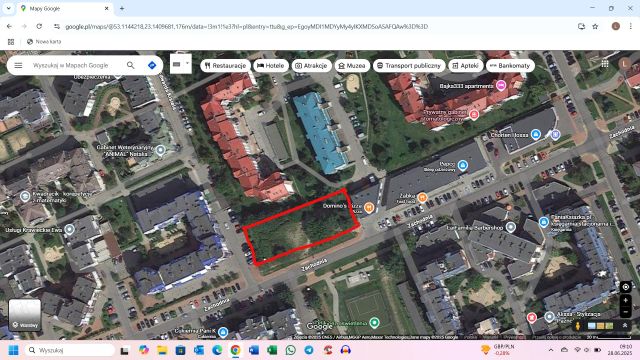640x360 pixels.
Task: Filter by Apteki chip
Action: click(466, 65)
